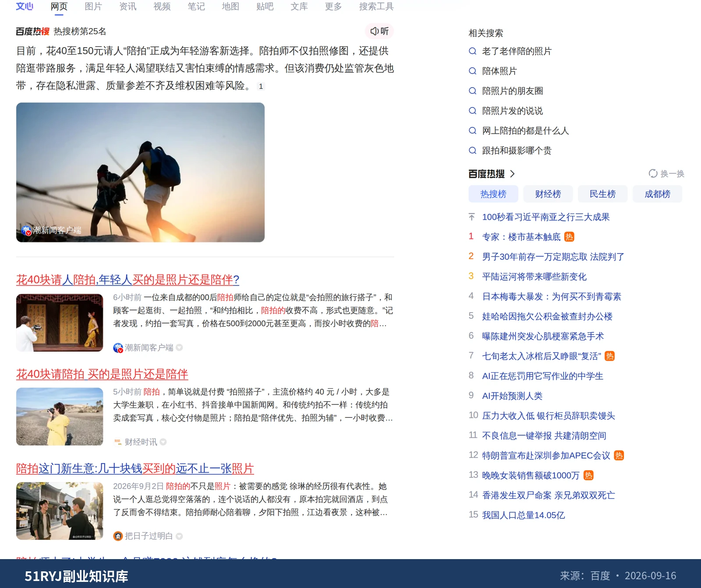This screenshot has width=701, height=588.
Task: Open hot item 日本梅毒大暴发
Action: [552, 296]
